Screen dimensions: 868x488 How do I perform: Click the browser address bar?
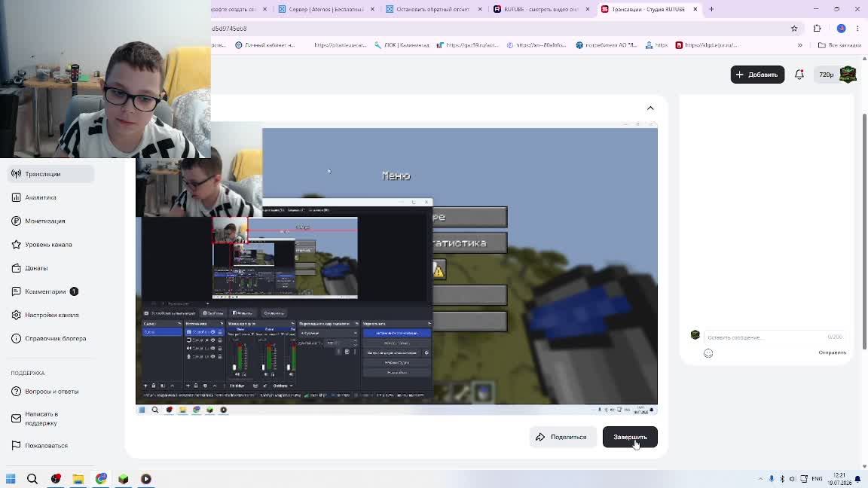[x=498, y=28]
